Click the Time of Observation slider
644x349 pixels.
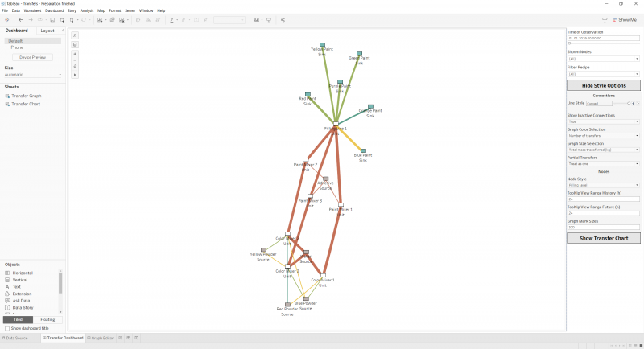603,43
